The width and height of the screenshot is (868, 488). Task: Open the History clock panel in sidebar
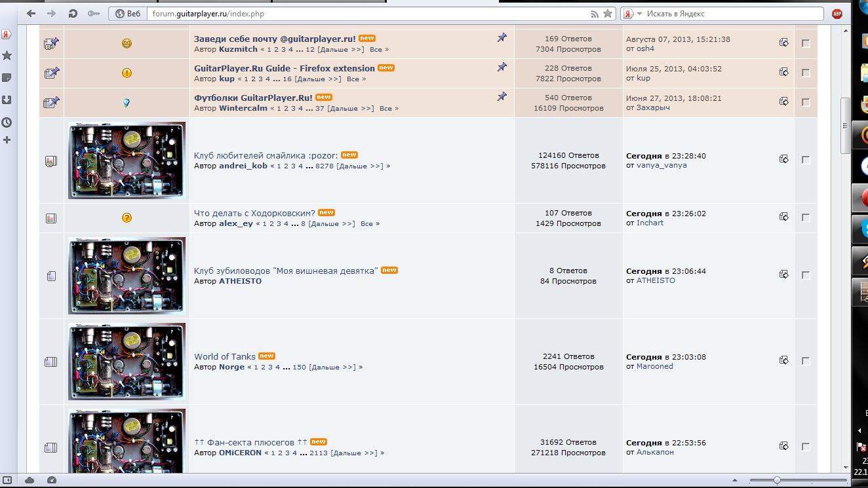coord(7,122)
